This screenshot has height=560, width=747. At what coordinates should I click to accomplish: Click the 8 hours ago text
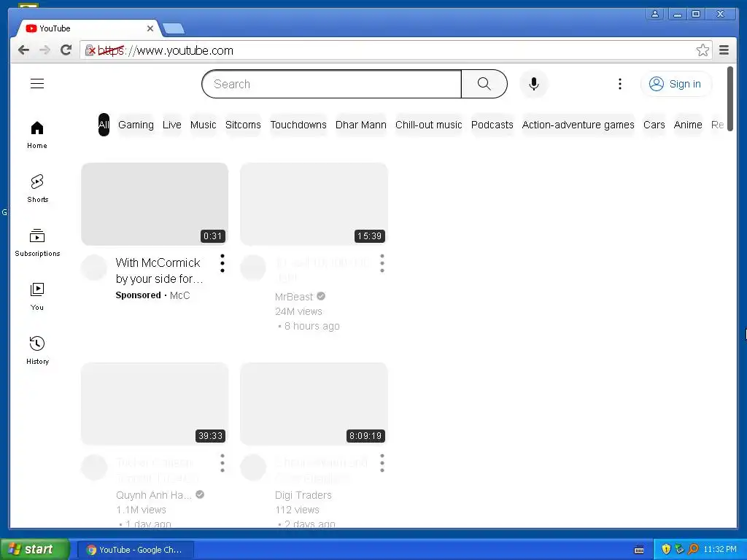click(311, 326)
